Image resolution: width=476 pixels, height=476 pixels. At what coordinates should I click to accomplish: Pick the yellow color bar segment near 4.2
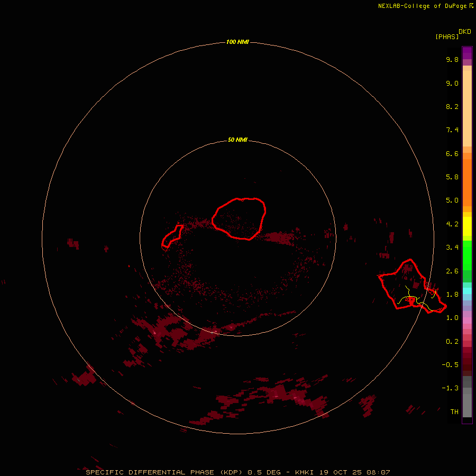click(x=467, y=226)
